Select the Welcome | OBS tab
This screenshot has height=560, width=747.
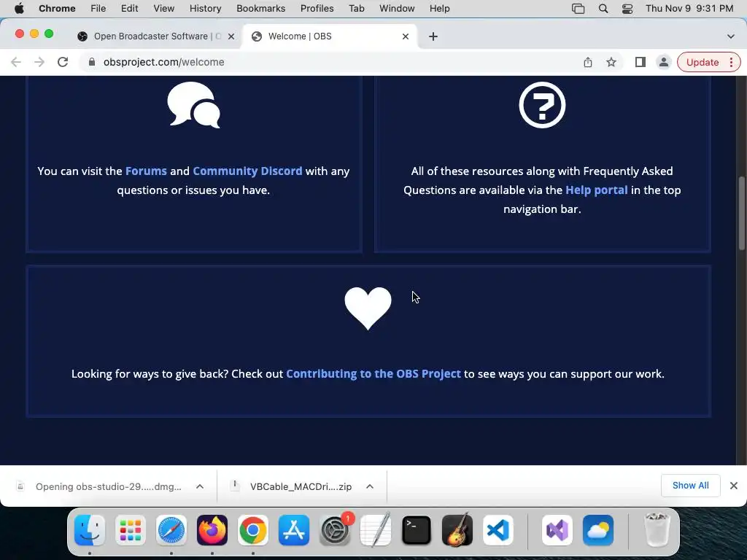click(x=330, y=36)
